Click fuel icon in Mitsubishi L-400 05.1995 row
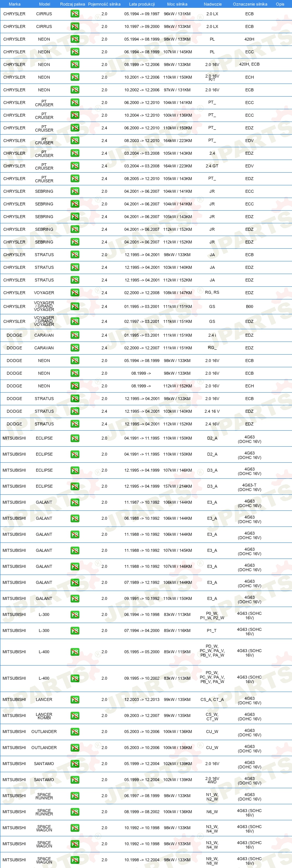The width and height of the screenshot is (292, 868). 75,652
